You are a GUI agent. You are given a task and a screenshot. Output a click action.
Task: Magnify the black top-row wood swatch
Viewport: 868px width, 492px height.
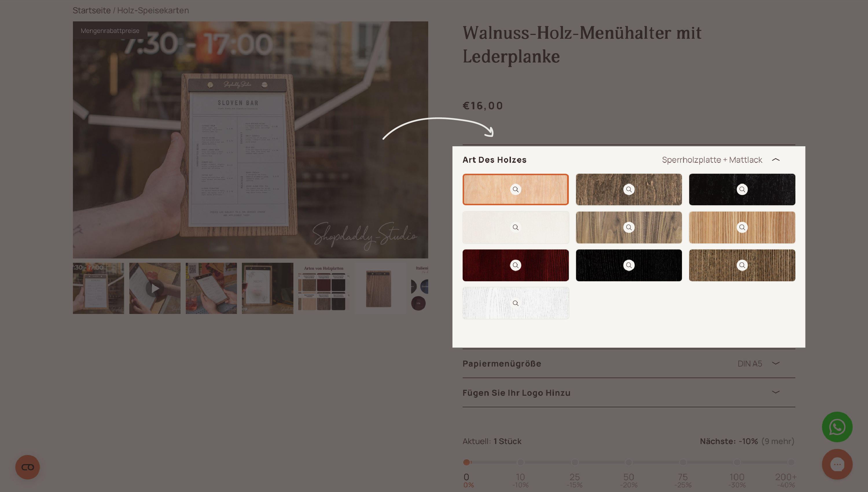tap(742, 189)
